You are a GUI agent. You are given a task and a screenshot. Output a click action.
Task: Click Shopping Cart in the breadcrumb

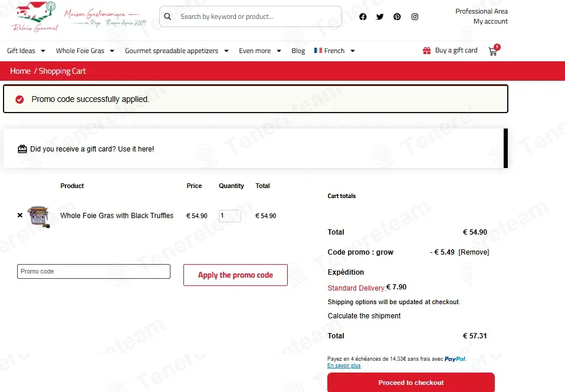coord(63,71)
